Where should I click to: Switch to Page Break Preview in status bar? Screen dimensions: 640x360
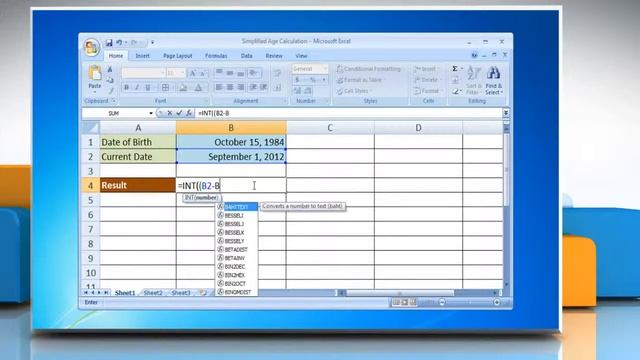click(413, 302)
